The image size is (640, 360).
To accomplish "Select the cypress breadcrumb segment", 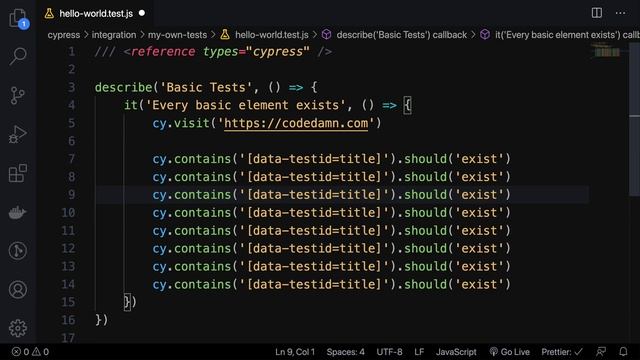I will click(x=64, y=35).
